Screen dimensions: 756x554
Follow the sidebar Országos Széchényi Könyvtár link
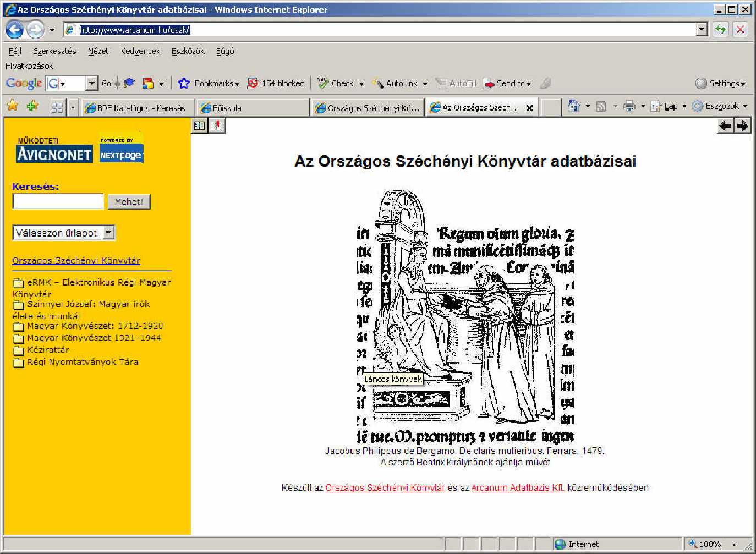(76, 261)
